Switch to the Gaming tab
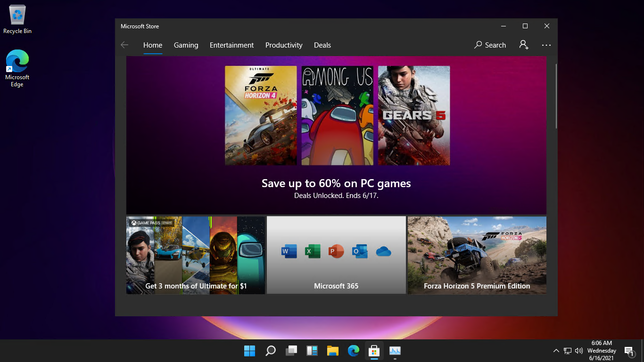The image size is (644, 362). (186, 45)
